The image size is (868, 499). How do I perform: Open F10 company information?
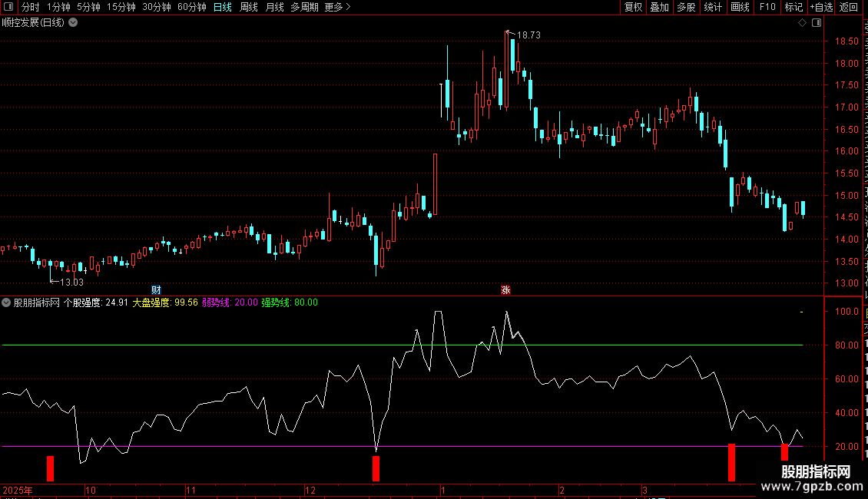click(767, 7)
